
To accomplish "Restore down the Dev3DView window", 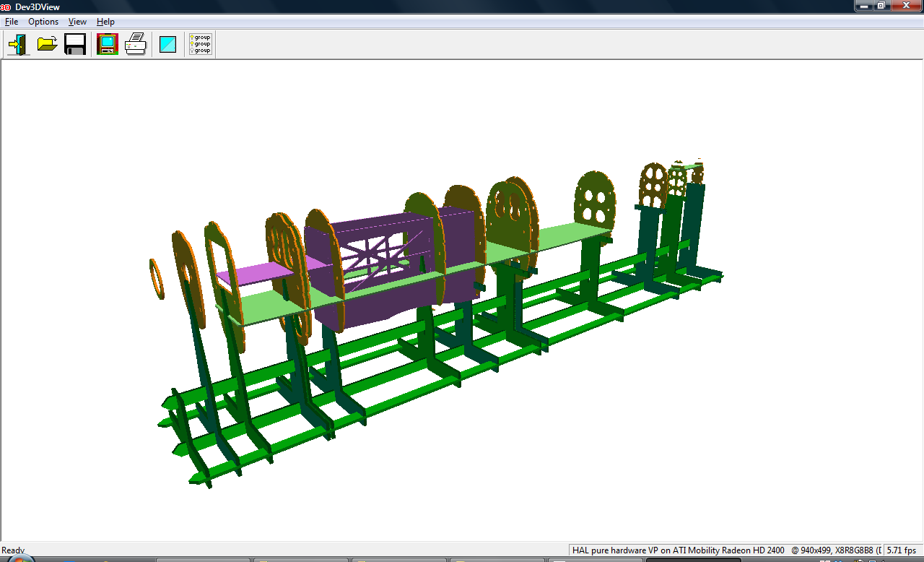I will (x=881, y=6).
